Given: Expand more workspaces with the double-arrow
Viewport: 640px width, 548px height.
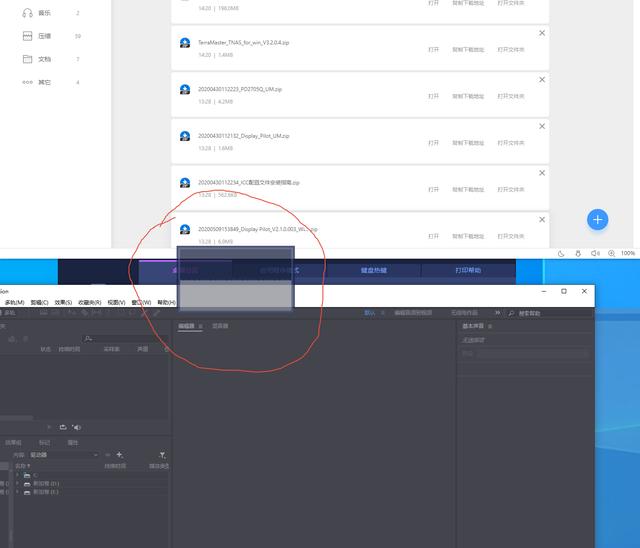Looking at the screenshot, I should click(497, 313).
